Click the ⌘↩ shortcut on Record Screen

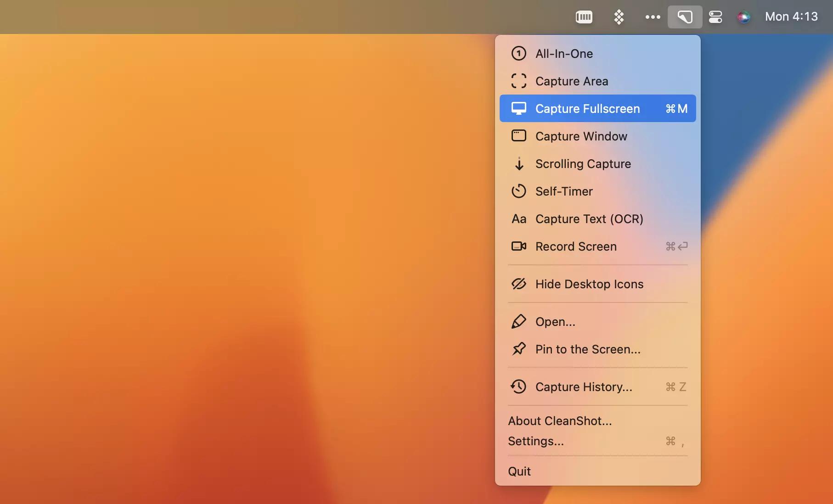pyautogui.click(x=676, y=246)
